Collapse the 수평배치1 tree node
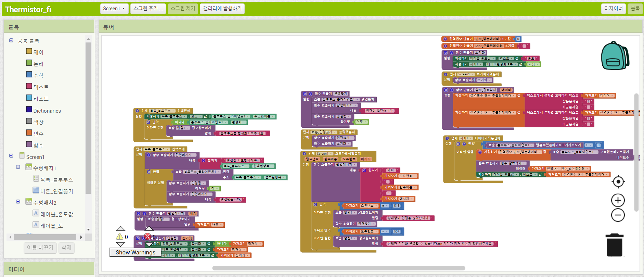Screen dimensions: 644x277 [18, 167]
